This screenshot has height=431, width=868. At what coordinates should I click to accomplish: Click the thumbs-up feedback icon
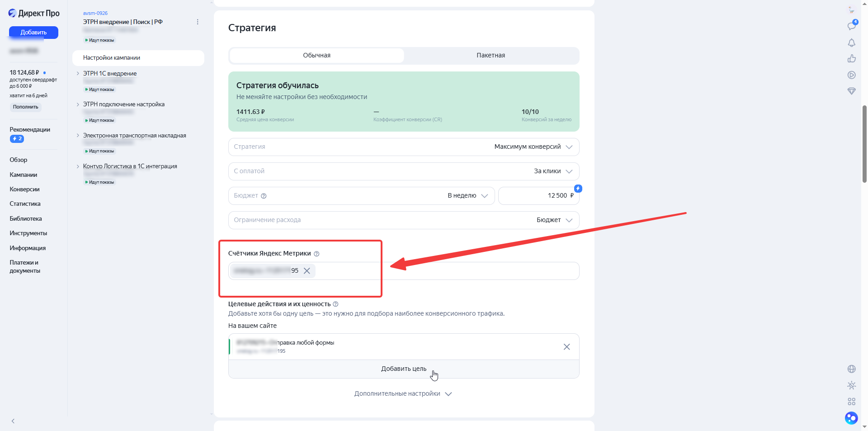(851, 59)
